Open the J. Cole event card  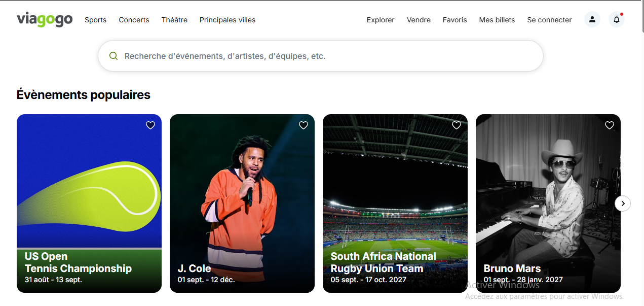(x=242, y=203)
